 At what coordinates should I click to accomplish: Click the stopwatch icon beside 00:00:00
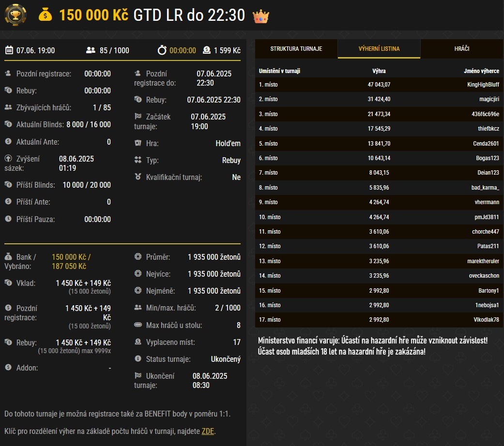(x=162, y=50)
